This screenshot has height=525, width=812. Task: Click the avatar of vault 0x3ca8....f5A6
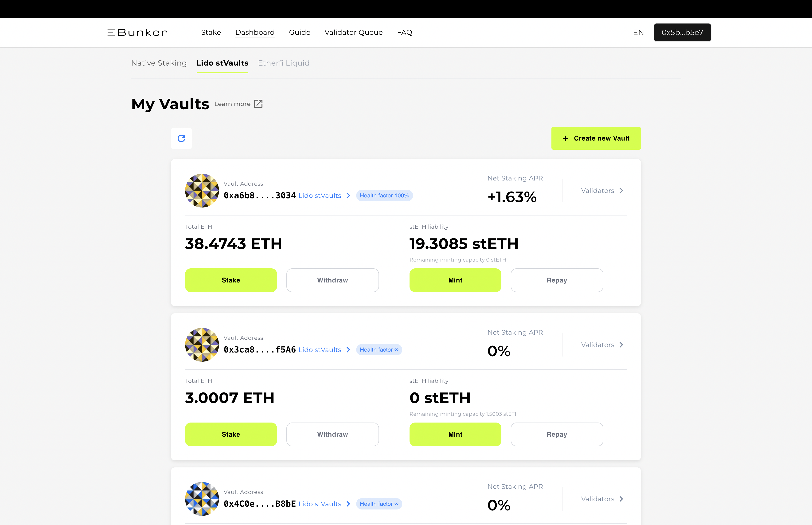tap(202, 345)
